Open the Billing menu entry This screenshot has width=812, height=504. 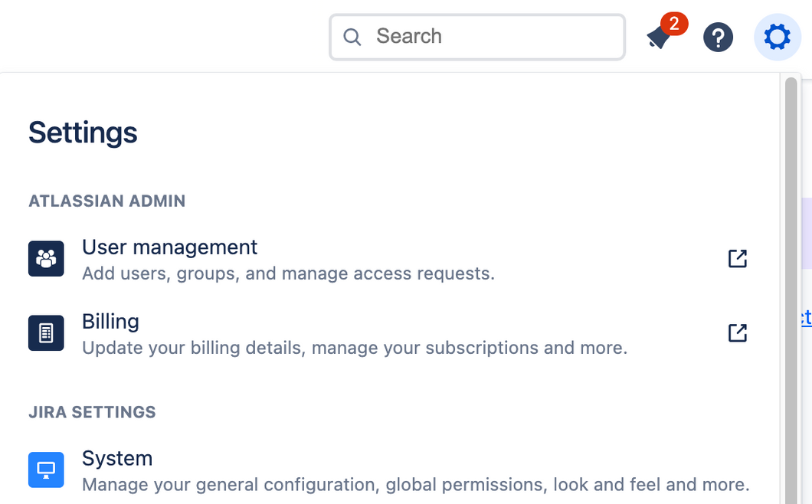click(110, 322)
